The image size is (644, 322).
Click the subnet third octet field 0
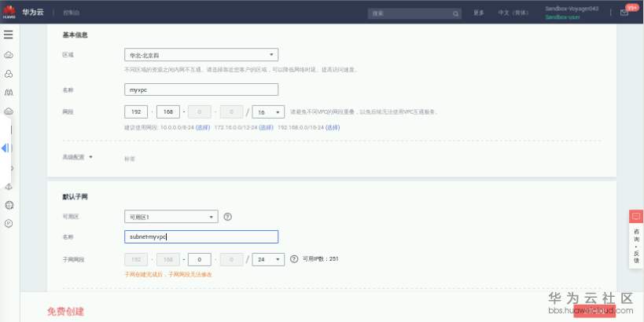coord(200,259)
